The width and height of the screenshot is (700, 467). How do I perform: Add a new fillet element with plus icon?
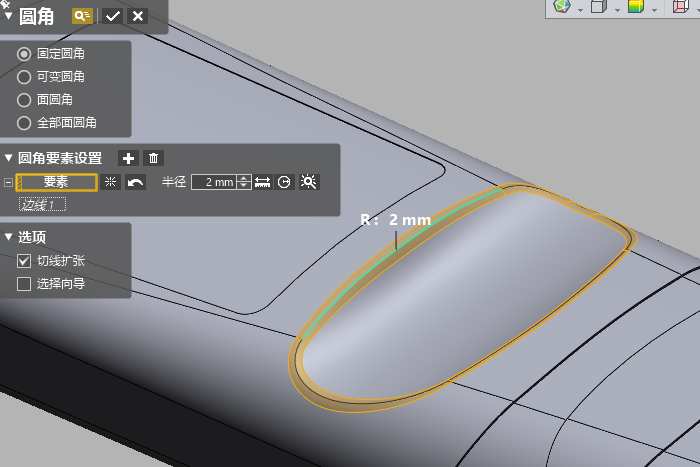pos(128,158)
